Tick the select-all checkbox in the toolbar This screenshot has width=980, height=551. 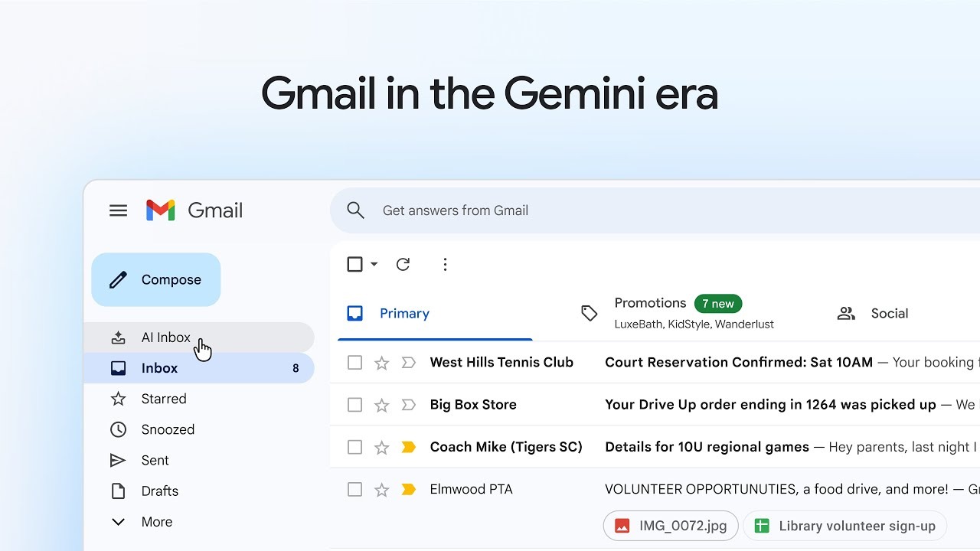[354, 264]
